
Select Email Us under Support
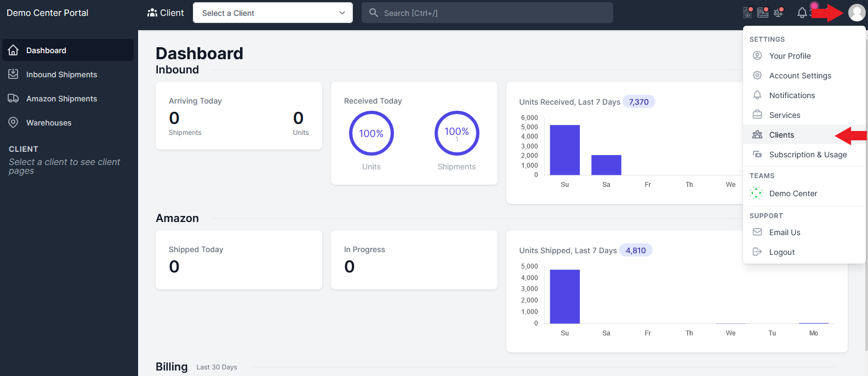(803, 232)
